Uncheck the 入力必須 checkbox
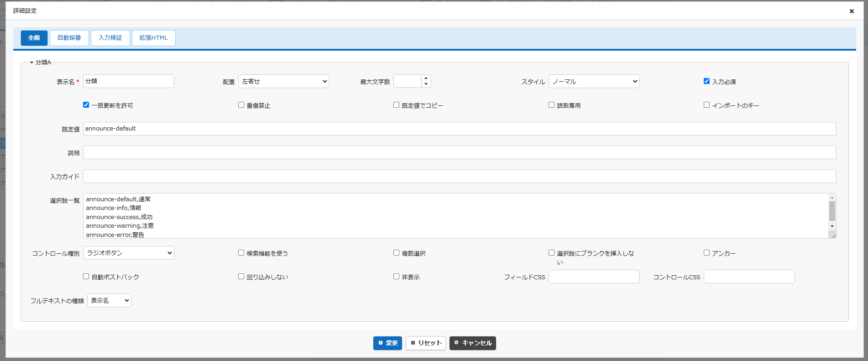 (x=706, y=81)
